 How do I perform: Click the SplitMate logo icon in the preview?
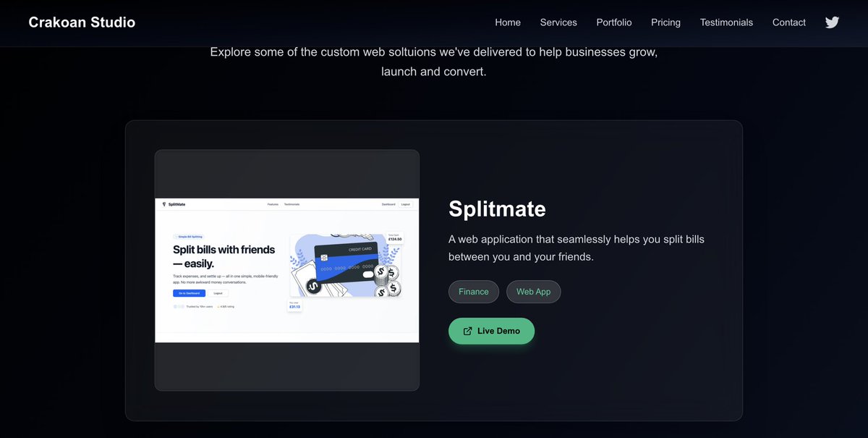click(x=165, y=204)
